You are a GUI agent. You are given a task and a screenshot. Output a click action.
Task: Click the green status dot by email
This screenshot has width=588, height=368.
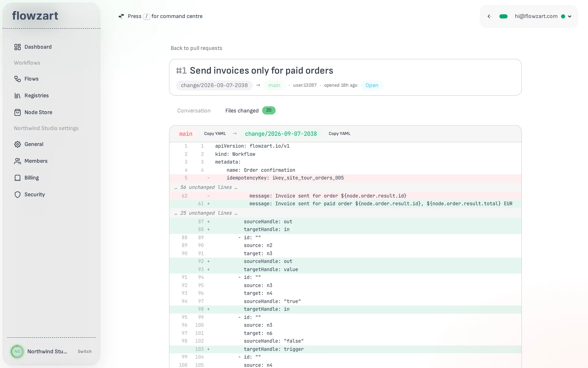point(563,17)
